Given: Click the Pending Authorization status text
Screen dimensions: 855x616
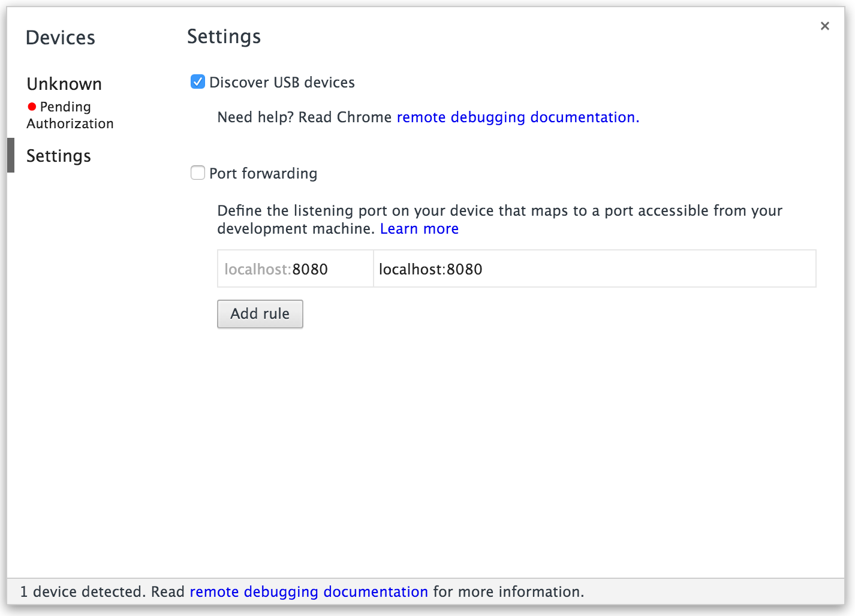Looking at the screenshot, I should (x=70, y=115).
